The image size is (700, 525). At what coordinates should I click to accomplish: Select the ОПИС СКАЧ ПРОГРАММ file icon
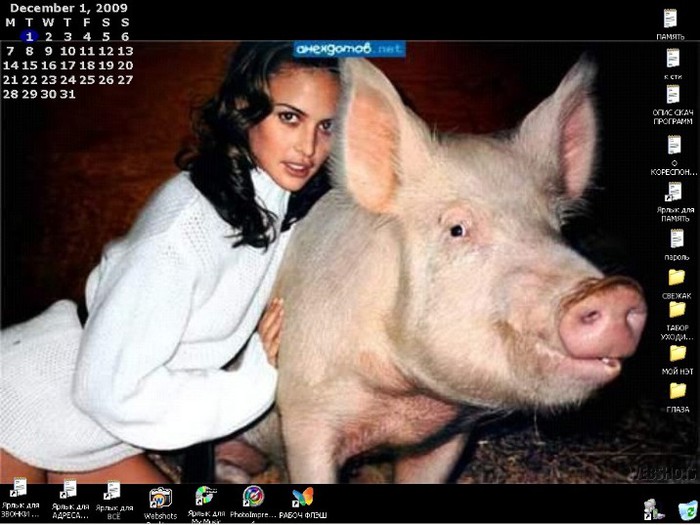[x=673, y=94]
